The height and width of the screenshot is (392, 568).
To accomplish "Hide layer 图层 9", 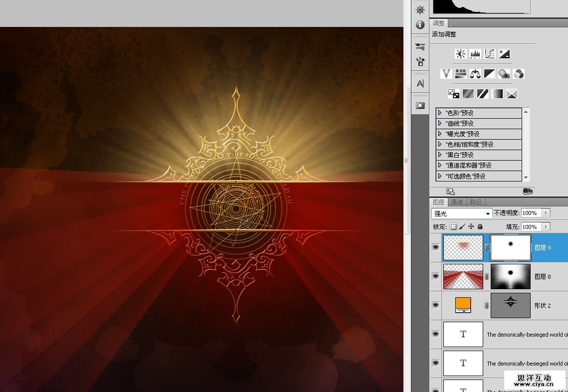I will click(x=436, y=247).
